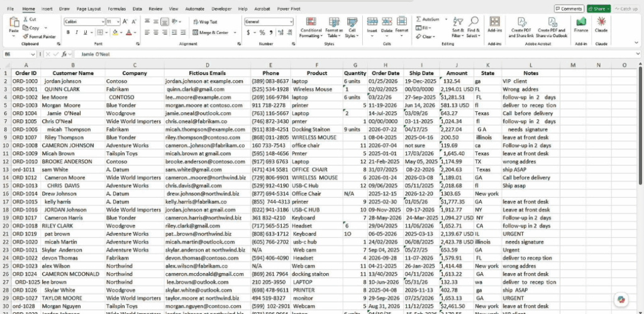
Task: Open Sort & Filter menu
Action: point(458,28)
